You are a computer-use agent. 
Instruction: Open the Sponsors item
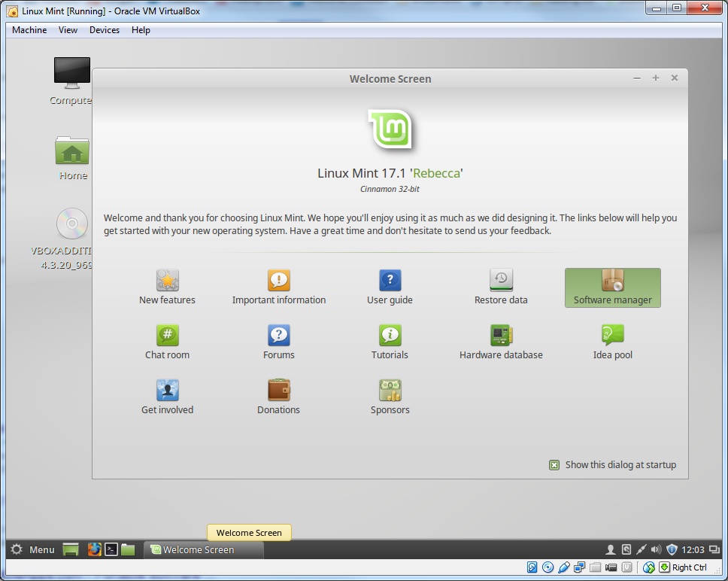[390, 397]
